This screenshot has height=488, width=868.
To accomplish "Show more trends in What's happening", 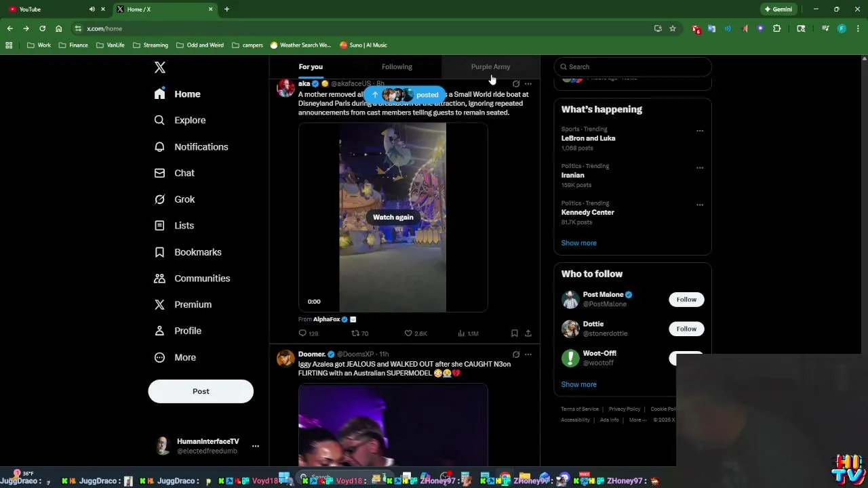I will click(x=578, y=243).
